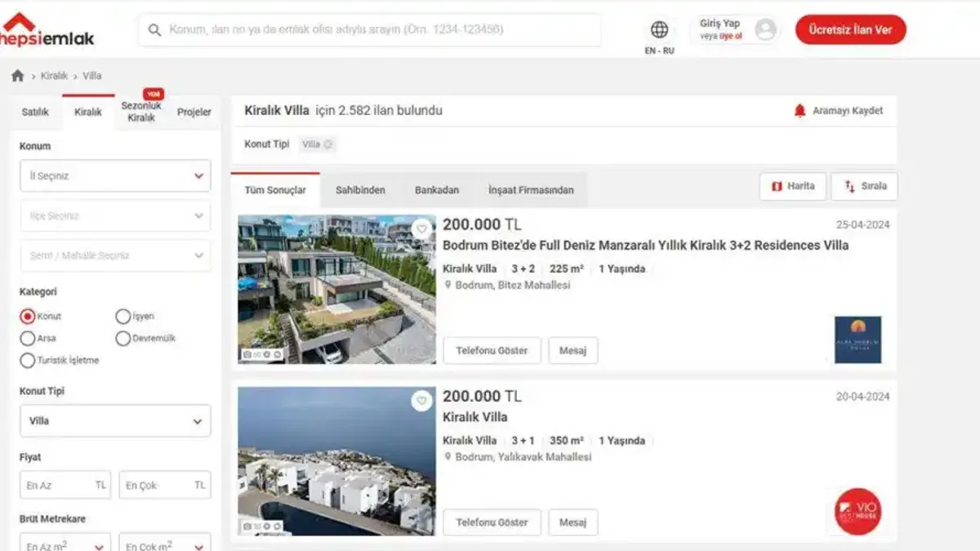
Task: Click the üye ol link
Action: [731, 37]
